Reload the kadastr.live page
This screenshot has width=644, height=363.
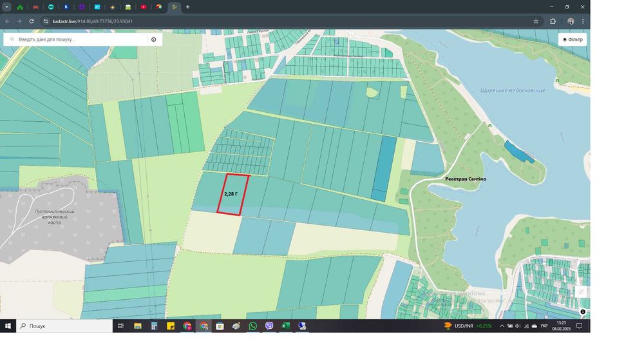[x=31, y=21]
